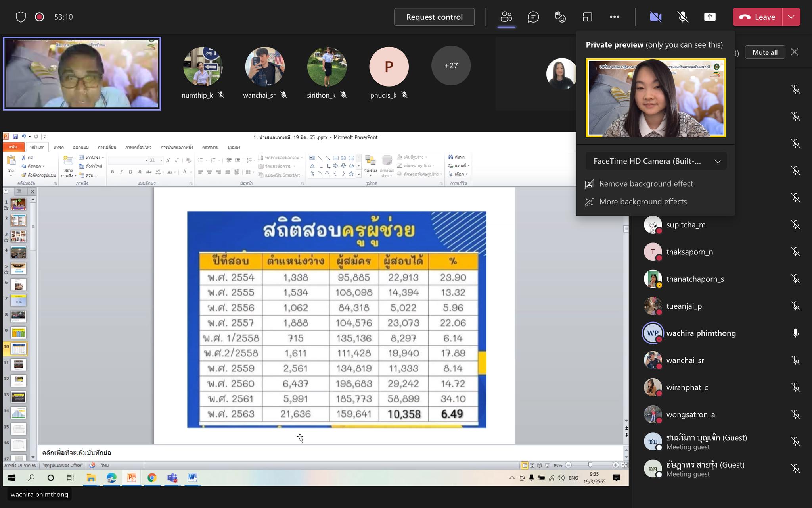Open the participants people panel icon
Screen dimensions: 812x508
tap(506, 17)
